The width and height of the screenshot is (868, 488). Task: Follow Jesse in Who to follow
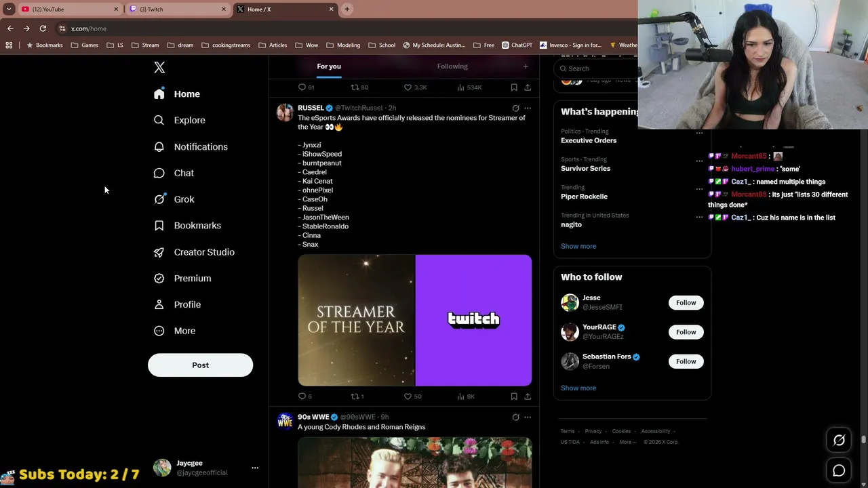[686, 303]
